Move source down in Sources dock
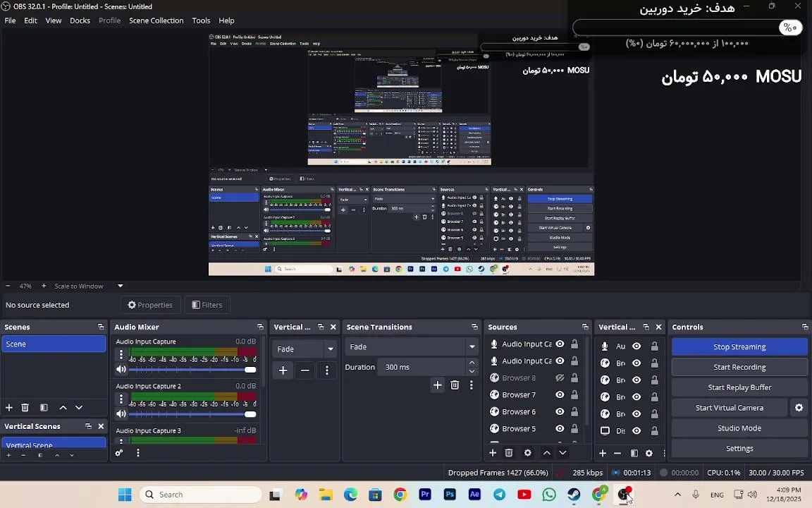 (x=562, y=452)
